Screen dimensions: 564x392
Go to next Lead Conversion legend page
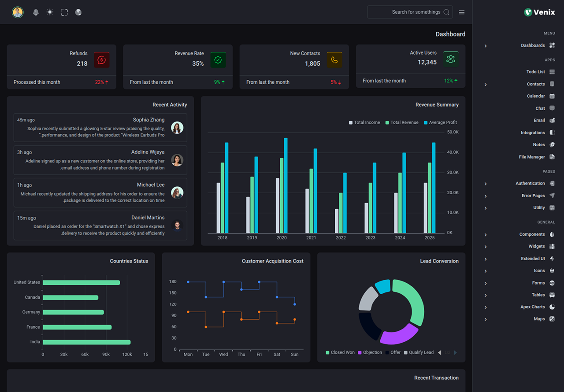[x=455, y=352]
